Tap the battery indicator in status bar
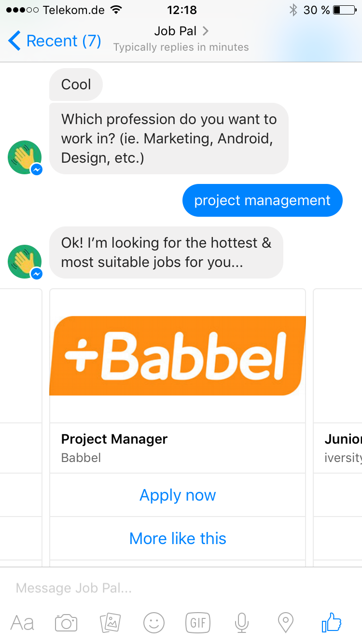The height and width of the screenshot is (644, 362). (x=344, y=10)
